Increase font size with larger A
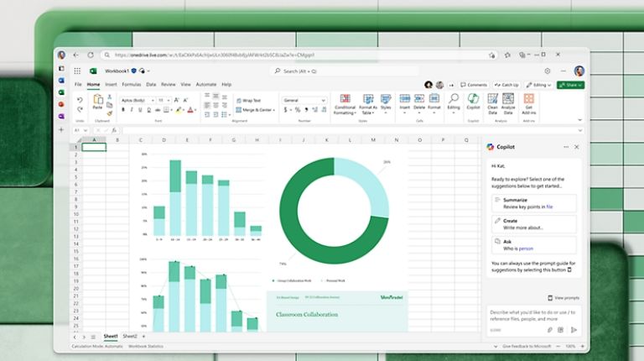This screenshot has height=361, width=644. pos(176,100)
